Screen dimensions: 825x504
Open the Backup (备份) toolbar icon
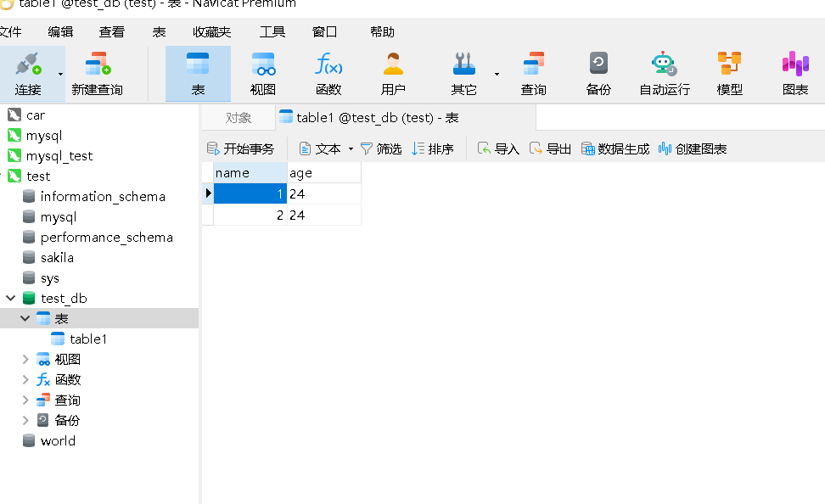click(x=598, y=74)
